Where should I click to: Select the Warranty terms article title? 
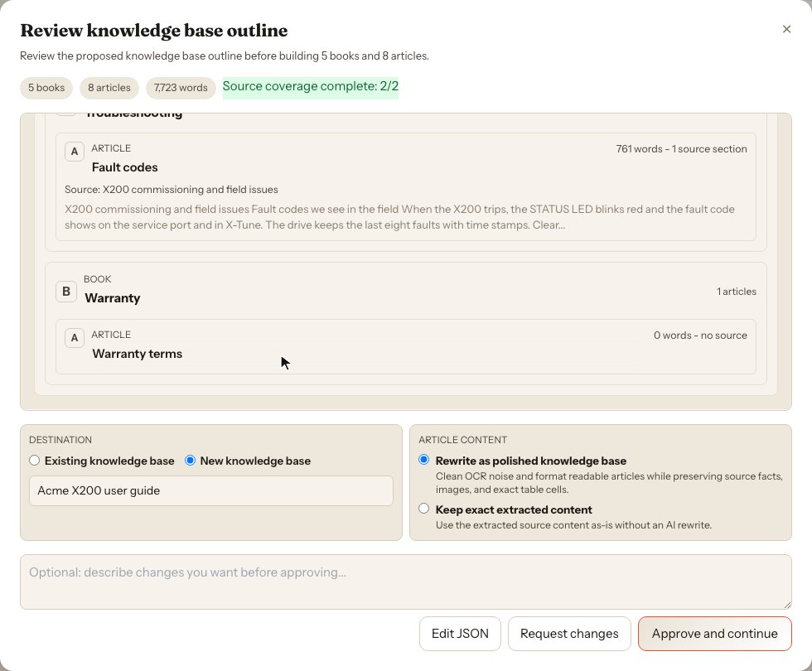[138, 354]
